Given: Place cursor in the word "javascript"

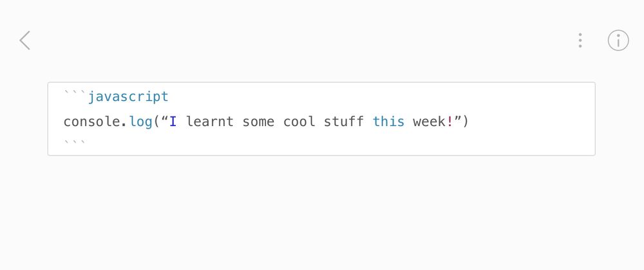Looking at the screenshot, I should pos(128,97).
